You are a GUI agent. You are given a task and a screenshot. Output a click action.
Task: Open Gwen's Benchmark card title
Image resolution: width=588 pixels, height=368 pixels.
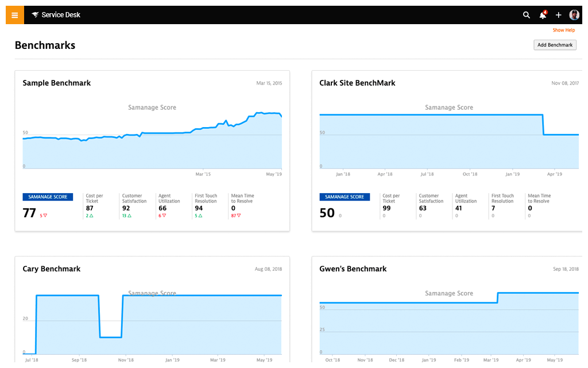[x=353, y=269]
